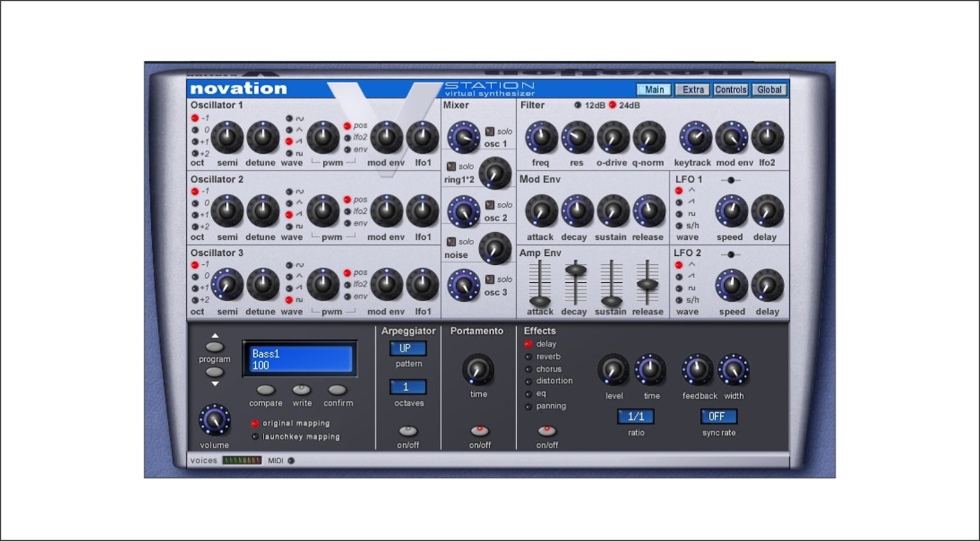Select the reverb effect
The height and width of the screenshot is (541, 980).
528,356
